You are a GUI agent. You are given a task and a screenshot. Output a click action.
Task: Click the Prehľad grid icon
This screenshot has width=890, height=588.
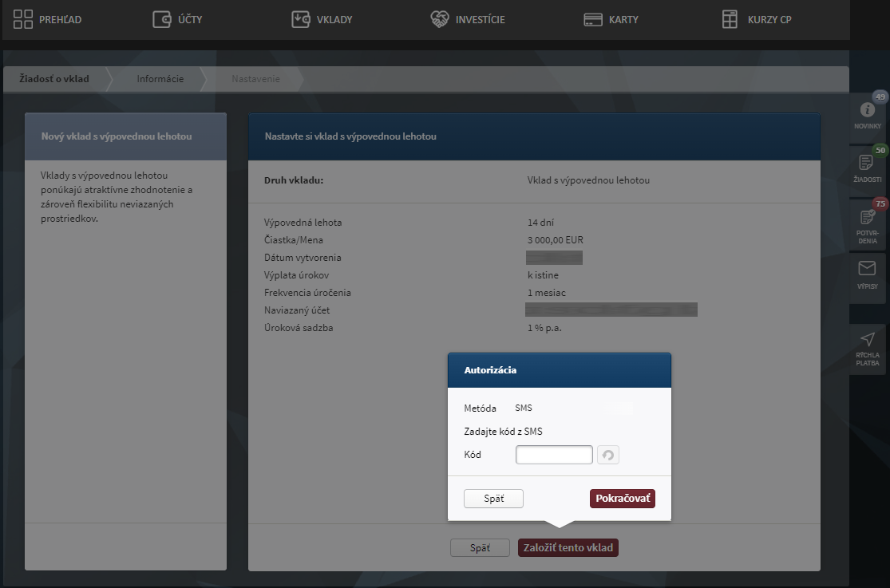point(23,19)
